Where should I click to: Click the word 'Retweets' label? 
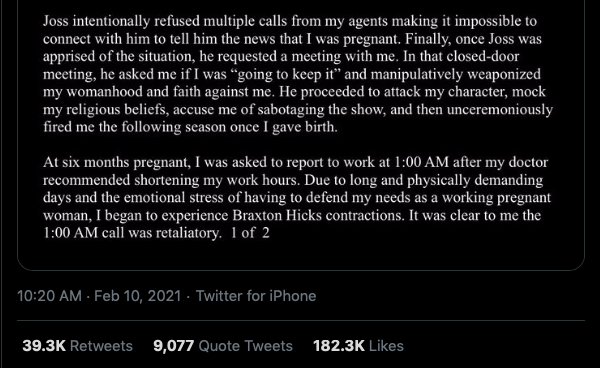101,346
